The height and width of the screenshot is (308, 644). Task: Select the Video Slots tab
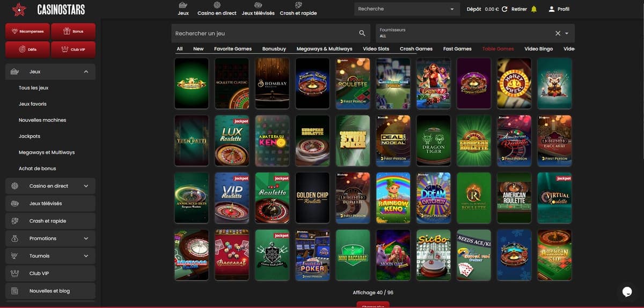[376, 49]
